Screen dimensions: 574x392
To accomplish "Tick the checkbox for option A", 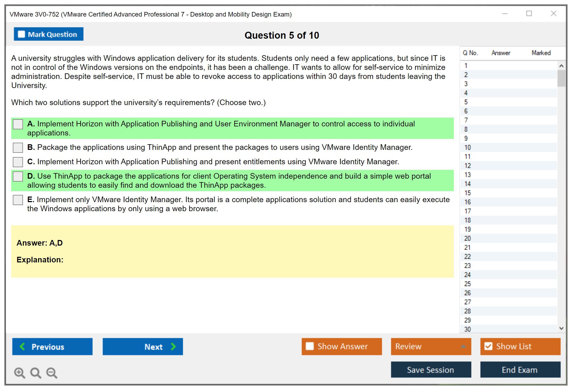I will (x=18, y=124).
